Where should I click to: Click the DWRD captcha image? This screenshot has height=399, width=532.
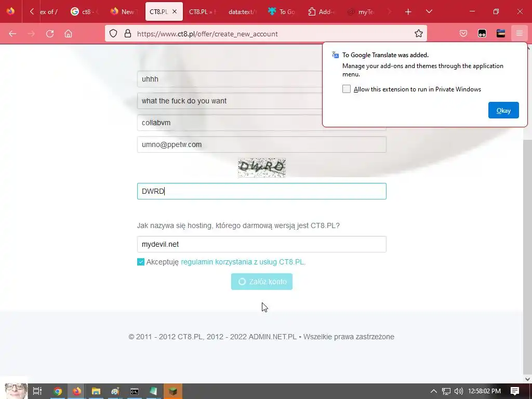pos(262,168)
